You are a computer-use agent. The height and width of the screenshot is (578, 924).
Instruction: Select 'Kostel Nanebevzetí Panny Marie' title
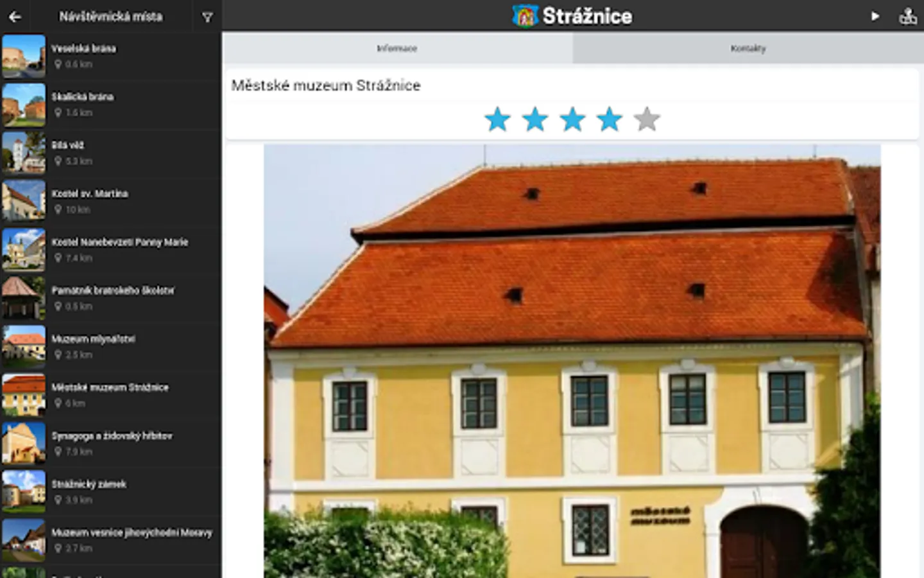[x=120, y=242]
